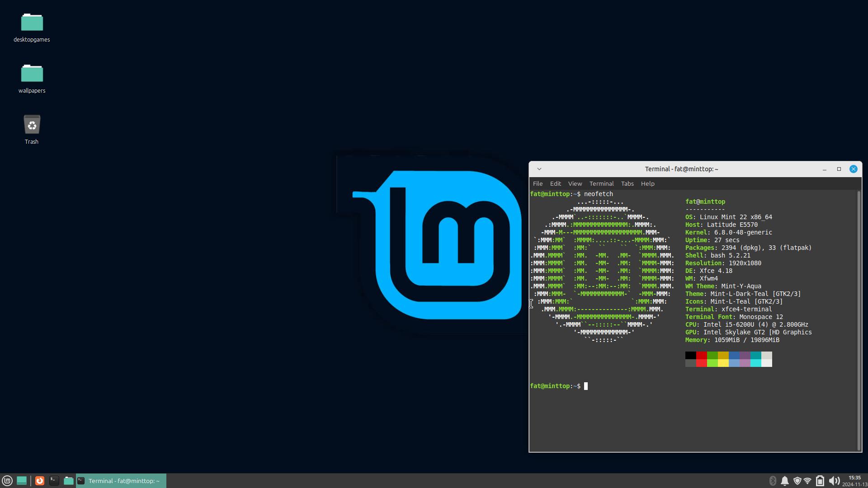Select the Trash icon on desktop

32,130
